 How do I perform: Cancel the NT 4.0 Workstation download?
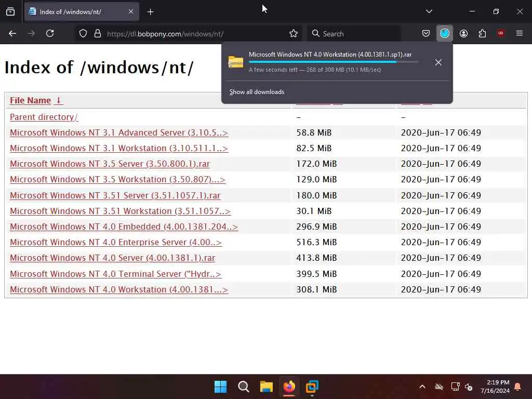click(x=438, y=62)
